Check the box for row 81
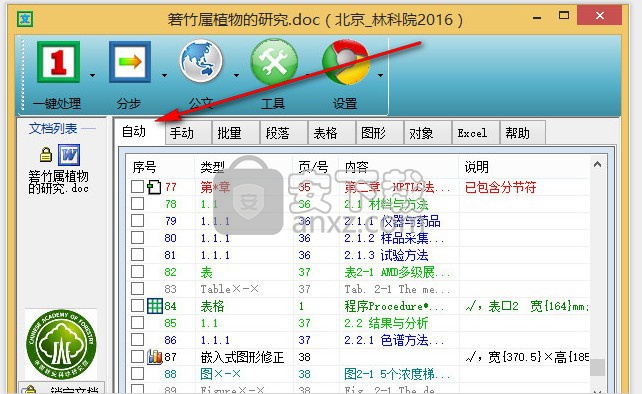 pos(138,255)
